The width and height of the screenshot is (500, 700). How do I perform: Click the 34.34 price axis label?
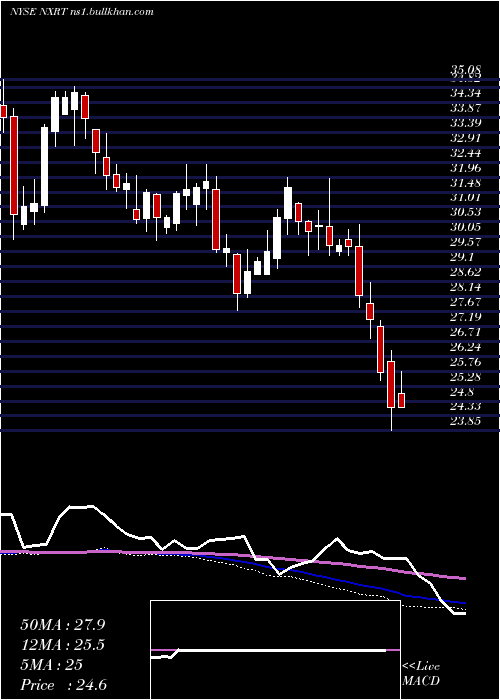[x=466, y=93]
